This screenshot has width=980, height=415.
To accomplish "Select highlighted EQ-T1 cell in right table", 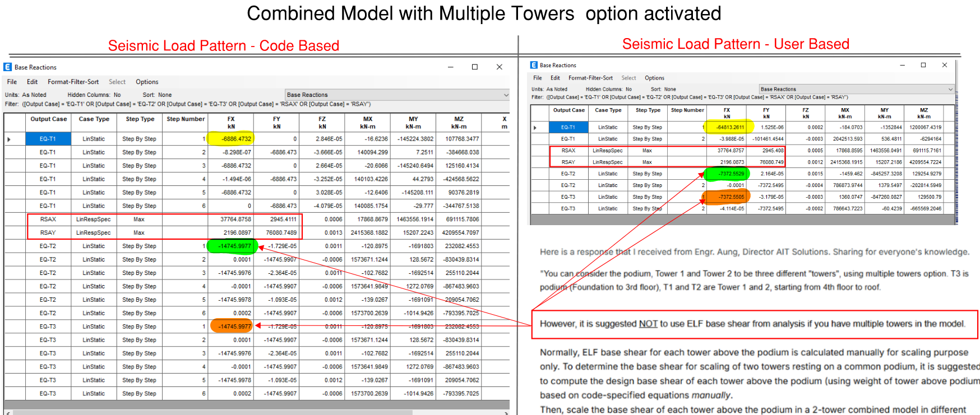I will pyautogui.click(x=568, y=128).
